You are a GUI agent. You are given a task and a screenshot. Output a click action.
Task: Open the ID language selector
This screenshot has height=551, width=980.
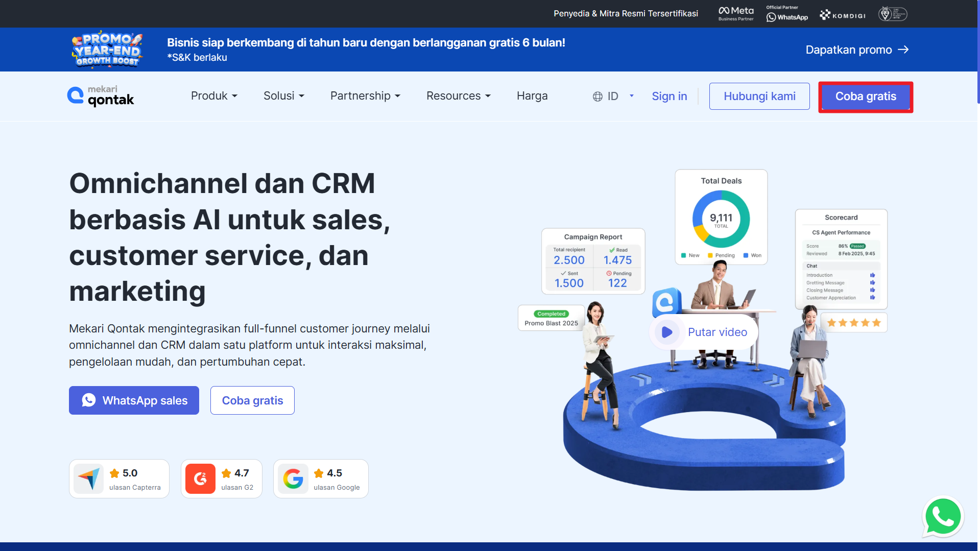[x=613, y=96]
